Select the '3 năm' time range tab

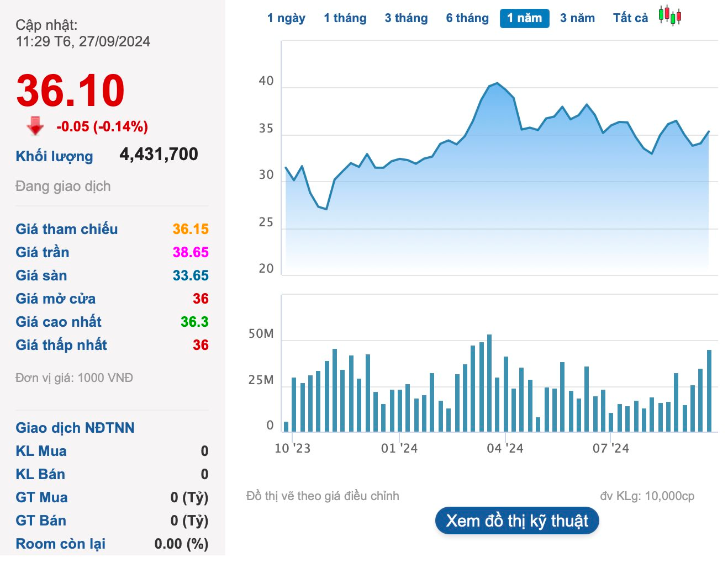[577, 18]
